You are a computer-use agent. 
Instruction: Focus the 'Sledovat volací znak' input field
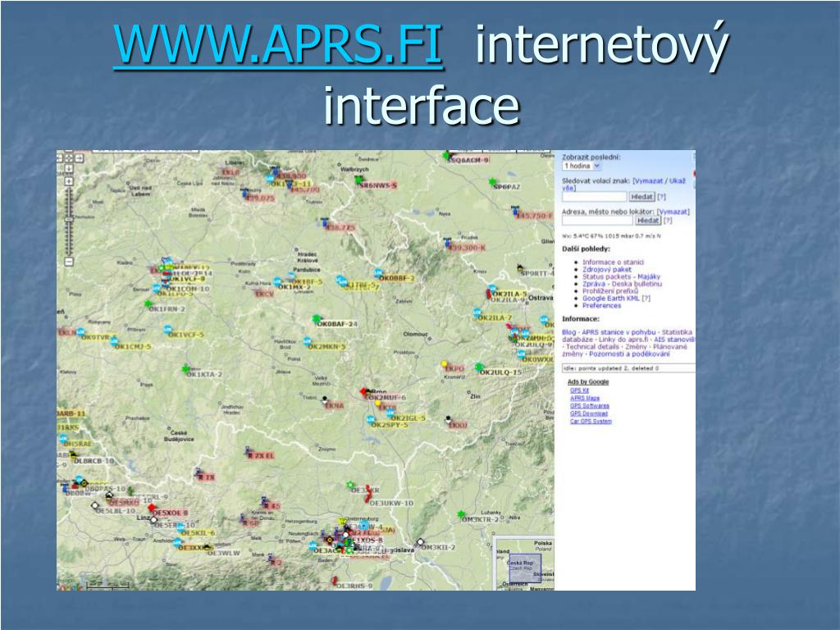pyautogui.click(x=594, y=197)
